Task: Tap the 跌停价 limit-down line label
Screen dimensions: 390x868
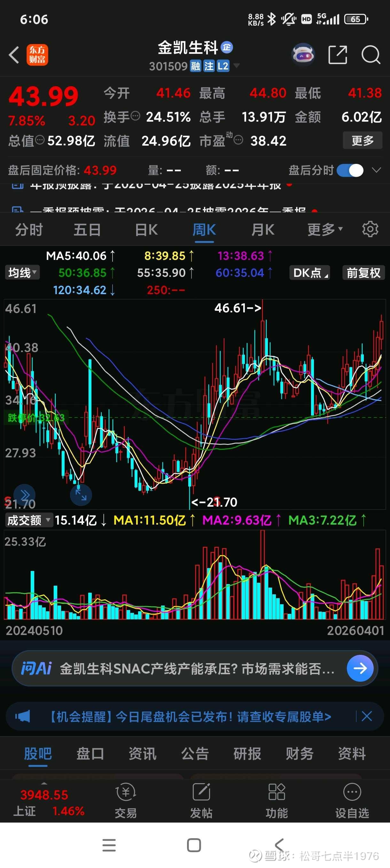Action: (36, 418)
